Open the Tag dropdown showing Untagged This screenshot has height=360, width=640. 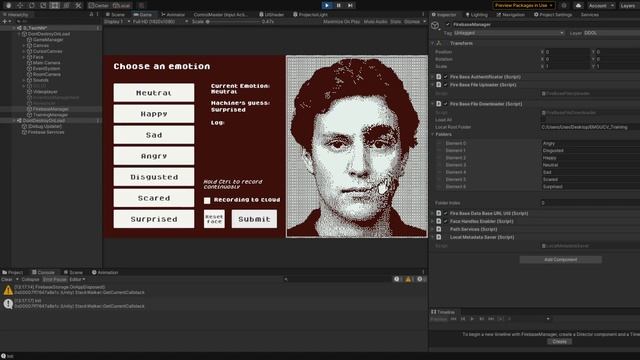click(509, 33)
